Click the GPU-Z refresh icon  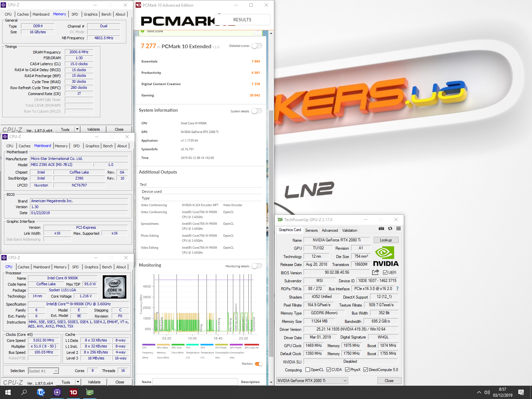[390, 228]
